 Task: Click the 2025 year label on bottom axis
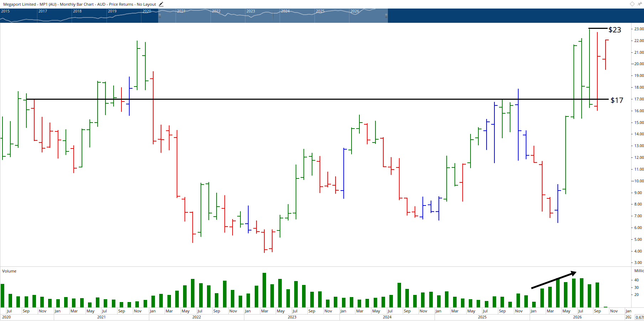click(482, 317)
